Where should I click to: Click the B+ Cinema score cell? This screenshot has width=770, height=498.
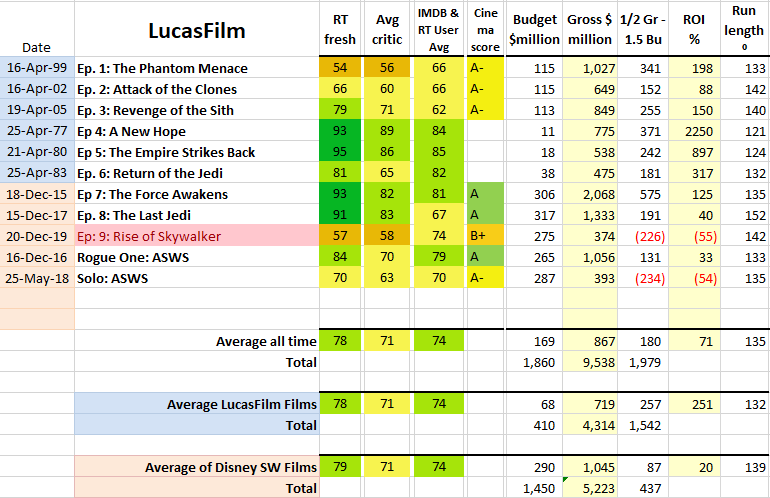pos(484,236)
